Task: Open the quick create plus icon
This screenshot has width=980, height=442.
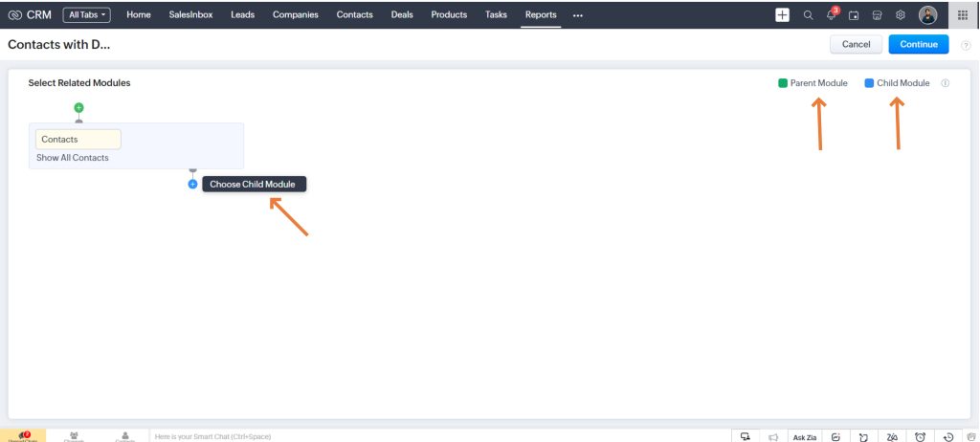Action: click(782, 15)
